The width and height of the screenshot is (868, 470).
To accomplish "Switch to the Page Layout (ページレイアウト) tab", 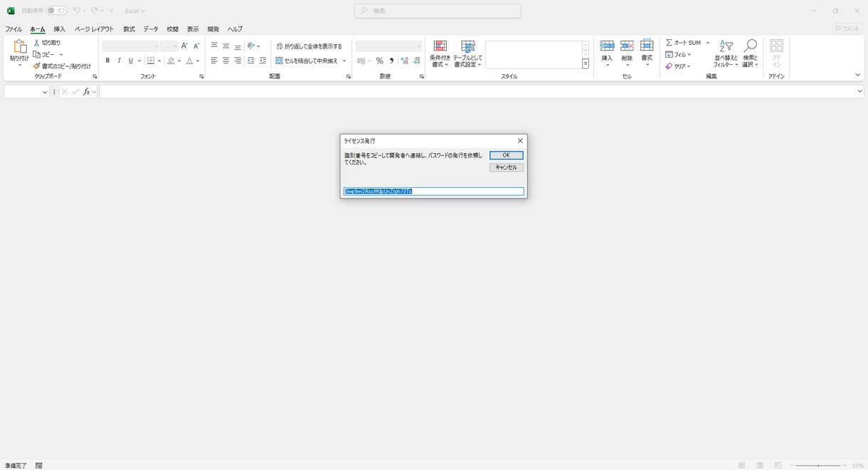I will [x=94, y=29].
